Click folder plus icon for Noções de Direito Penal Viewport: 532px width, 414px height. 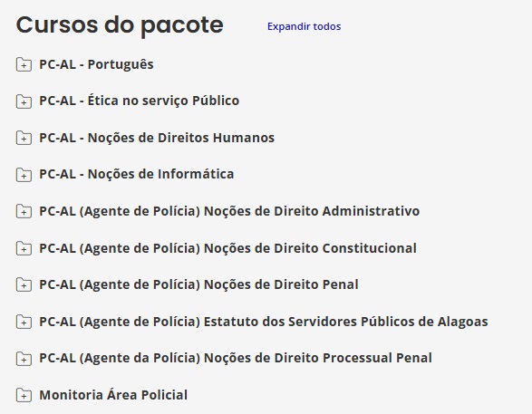coord(24,284)
